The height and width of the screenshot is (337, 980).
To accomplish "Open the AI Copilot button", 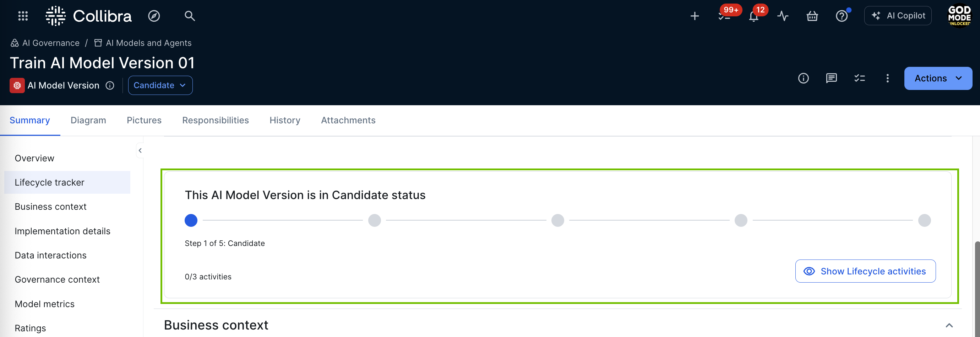I will click(898, 16).
